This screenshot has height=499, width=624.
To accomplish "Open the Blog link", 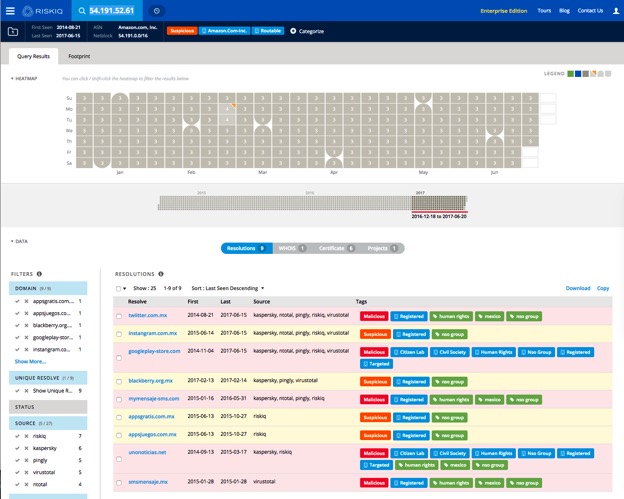I will [x=564, y=11].
